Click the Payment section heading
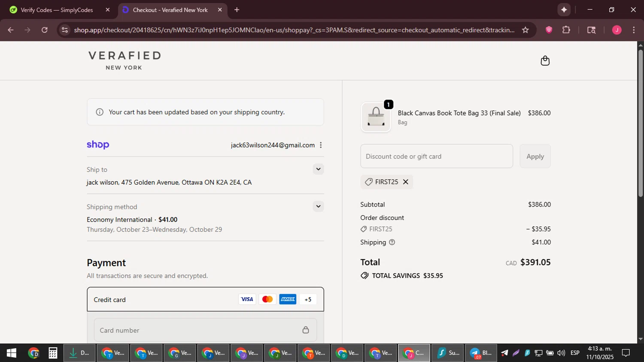 pyautogui.click(x=106, y=263)
